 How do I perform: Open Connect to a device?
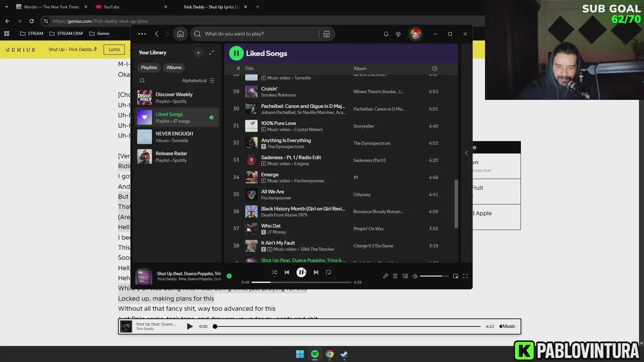[x=405, y=276]
